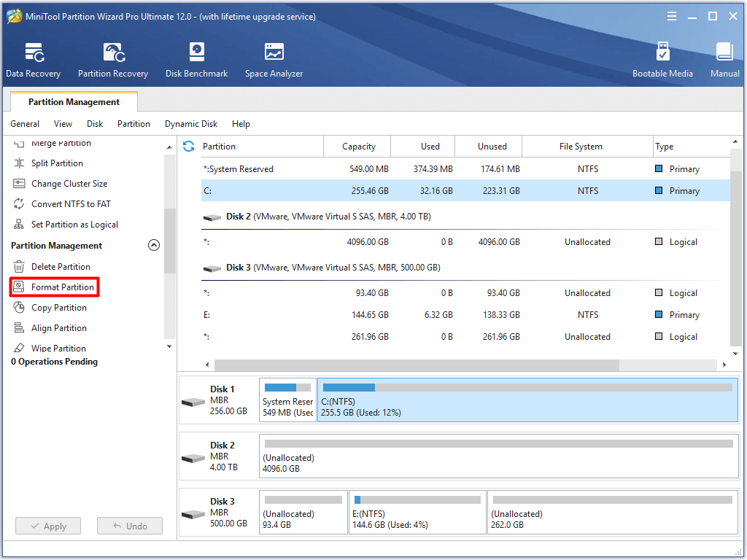Screen dimensions: 747x560
Task: Click C:(NTFS) block in Disk 1 map
Action: point(528,400)
